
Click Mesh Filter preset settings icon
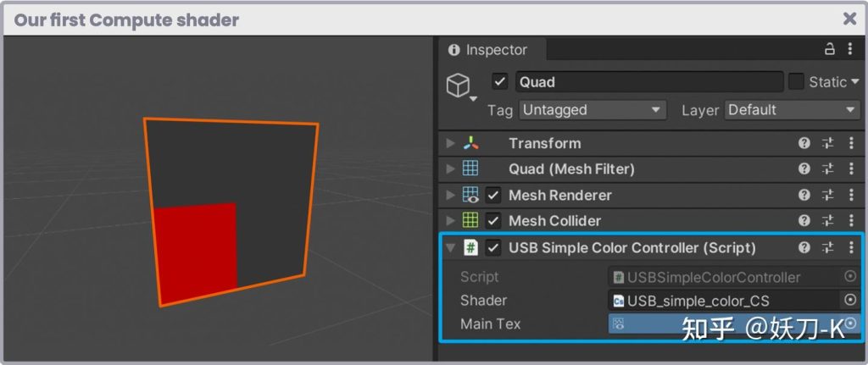coord(828,169)
